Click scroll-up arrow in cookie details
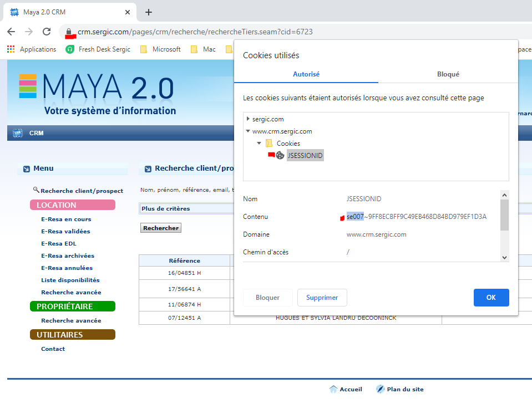Viewport: 532px width, 414px height. (504, 195)
